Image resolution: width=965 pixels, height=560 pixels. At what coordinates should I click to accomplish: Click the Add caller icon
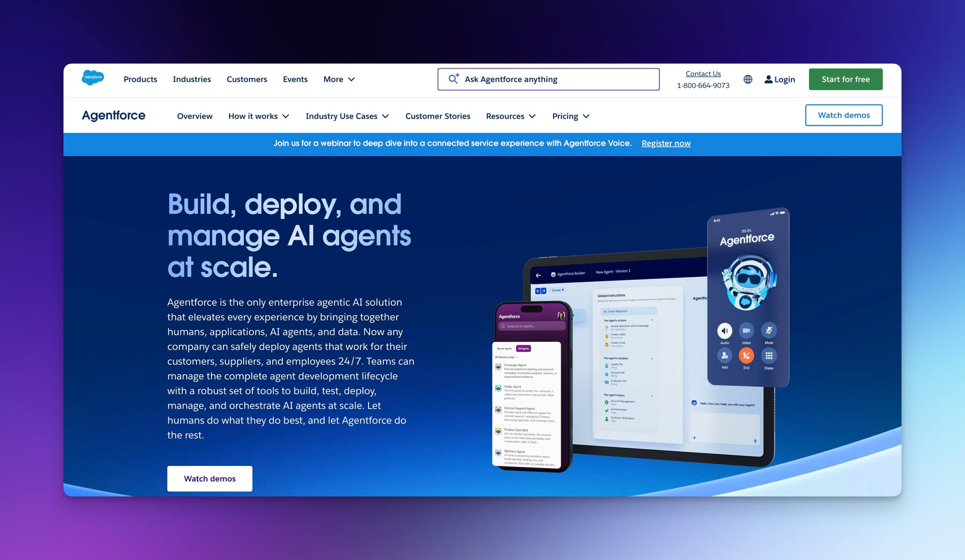click(x=725, y=356)
